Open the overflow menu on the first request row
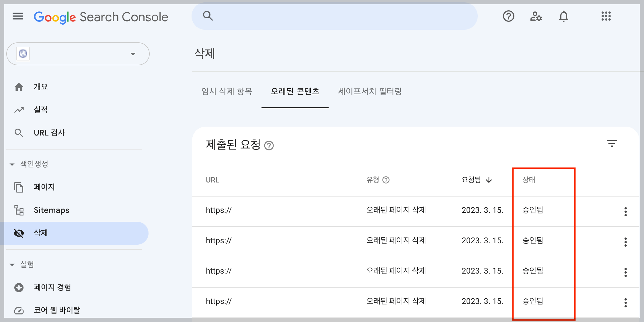Image resolution: width=644 pixels, height=322 pixels. pos(625,211)
